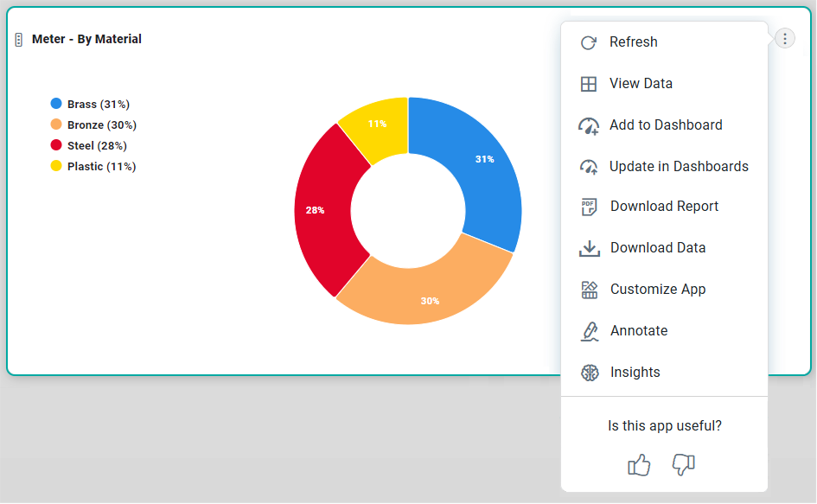Choose the Insights menu option text
Viewport: 817px width, 504px height.
635,373
